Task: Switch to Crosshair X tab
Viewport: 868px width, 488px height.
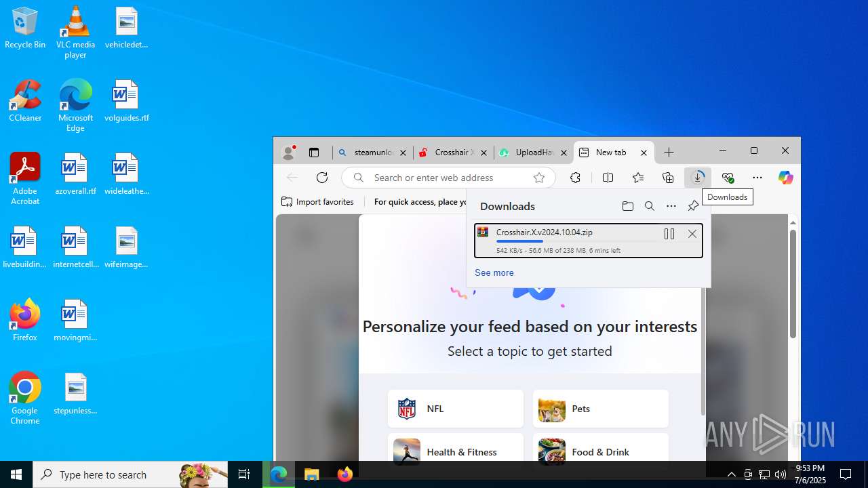Action: pyautogui.click(x=448, y=152)
